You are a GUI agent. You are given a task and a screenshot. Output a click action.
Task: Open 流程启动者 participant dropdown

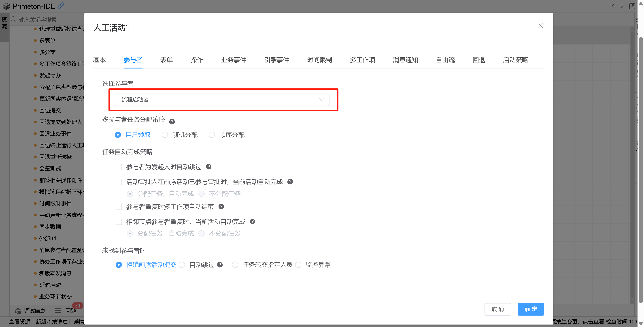pyautogui.click(x=222, y=100)
